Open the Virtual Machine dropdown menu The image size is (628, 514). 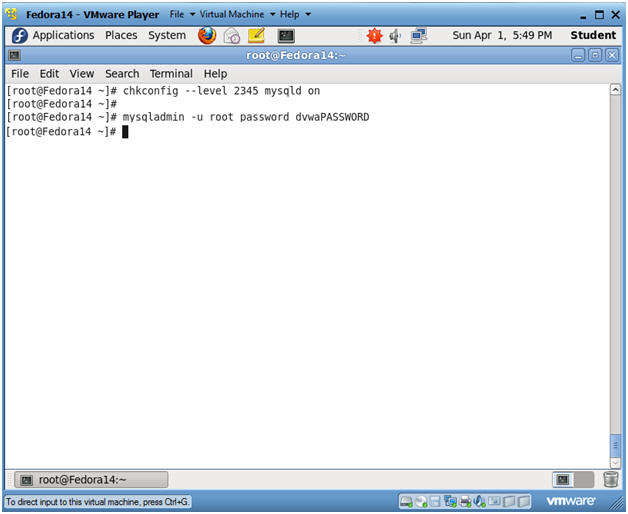click(238, 14)
